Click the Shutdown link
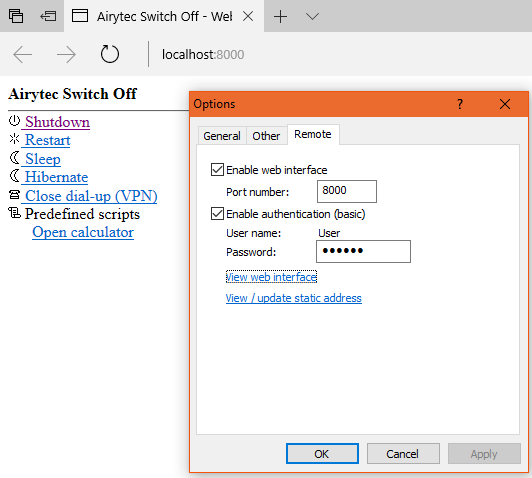This screenshot has width=532, height=478. pyautogui.click(x=57, y=122)
